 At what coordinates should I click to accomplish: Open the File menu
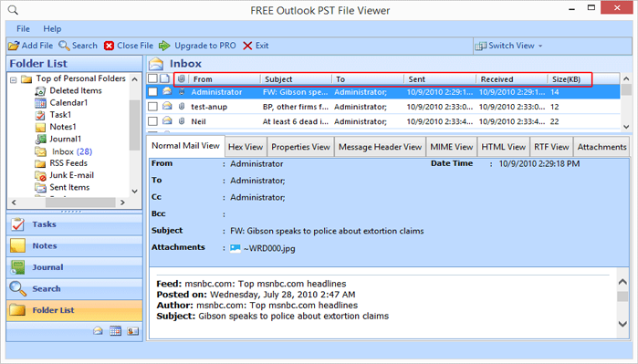[x=23, y=29]
